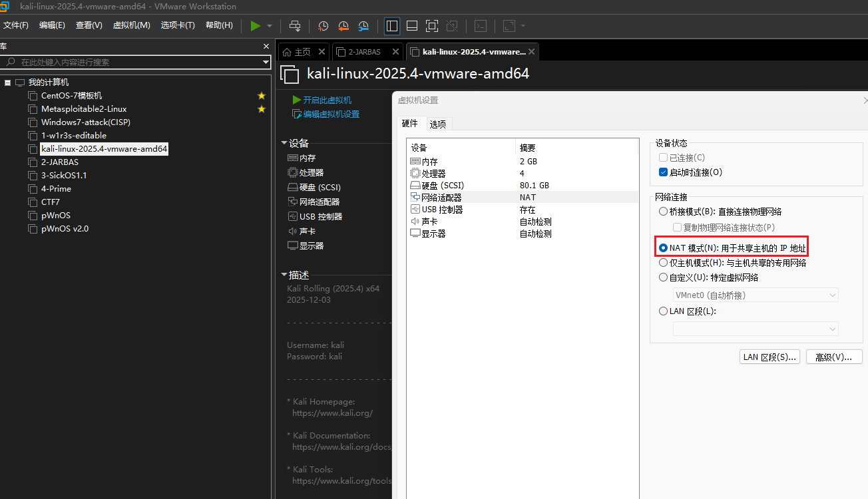Click the 高级(V)... button
868x499 pixels.
point(834,357)
